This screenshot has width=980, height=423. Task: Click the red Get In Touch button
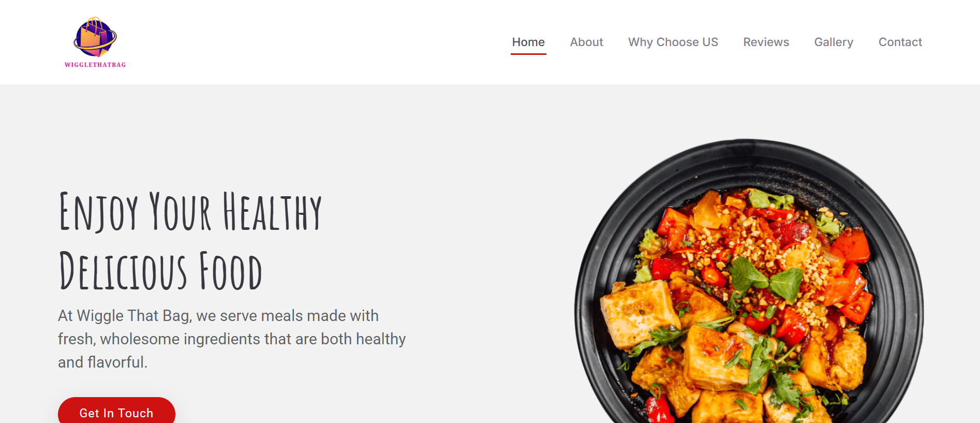(116, 412)
